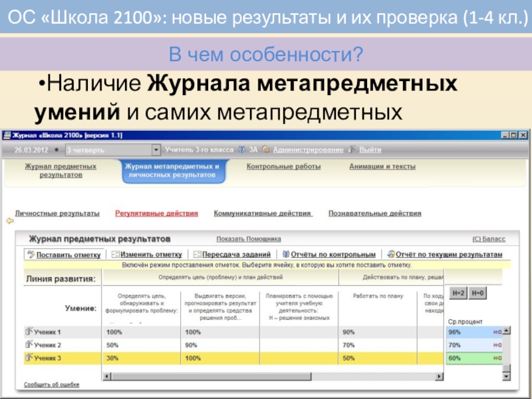Click the Н=0 button
The height and width of the screenshot is (399, 532).
coord(477,293)
